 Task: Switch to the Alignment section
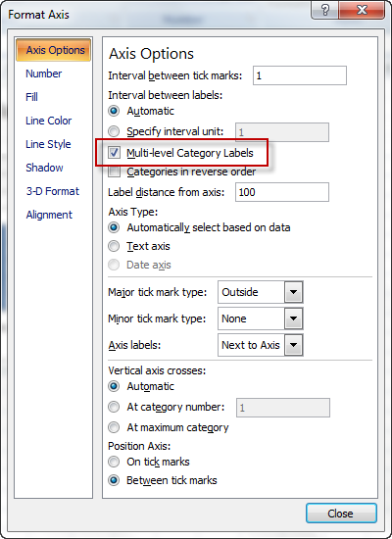(49, 215)
